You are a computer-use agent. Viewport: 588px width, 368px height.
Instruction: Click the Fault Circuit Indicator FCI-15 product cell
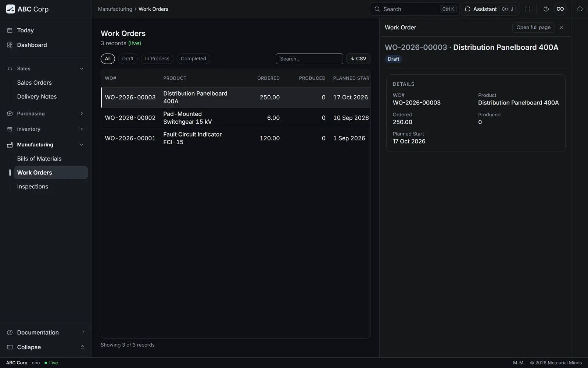click(193, 138)
